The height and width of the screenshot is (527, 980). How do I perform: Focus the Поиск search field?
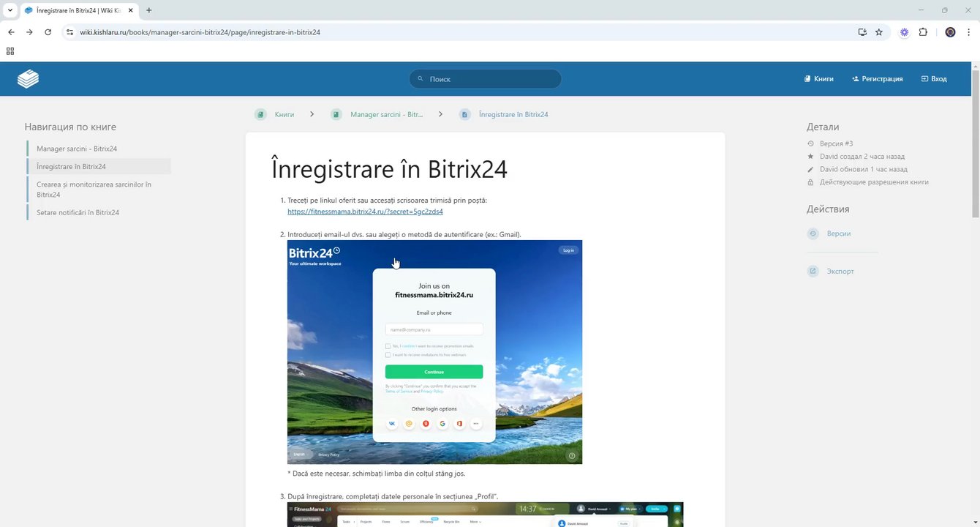485,79
